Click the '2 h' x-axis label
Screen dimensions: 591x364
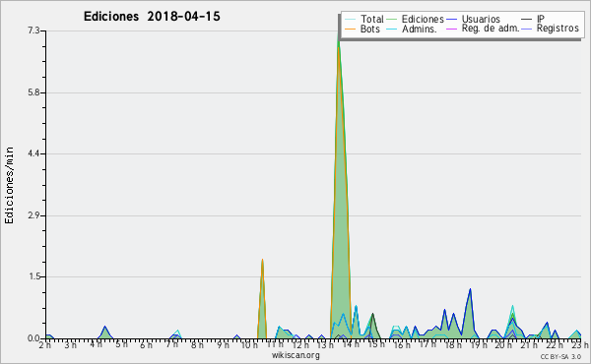(44, 344)
